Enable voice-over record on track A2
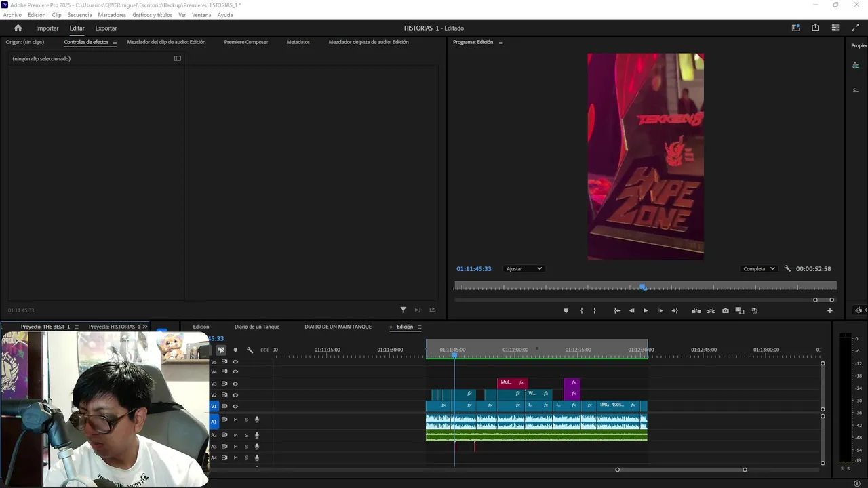This screenshot has height=488, width=868. [257, 435]
